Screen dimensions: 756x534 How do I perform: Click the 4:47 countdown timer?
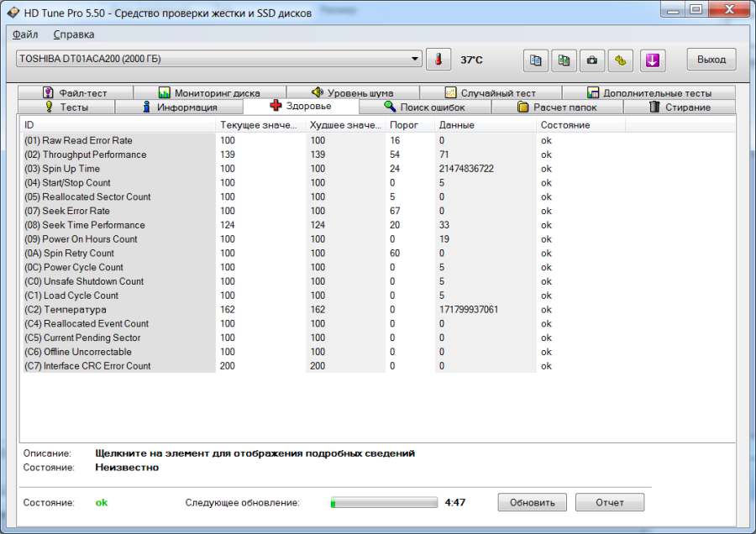(x=455, y=502)
